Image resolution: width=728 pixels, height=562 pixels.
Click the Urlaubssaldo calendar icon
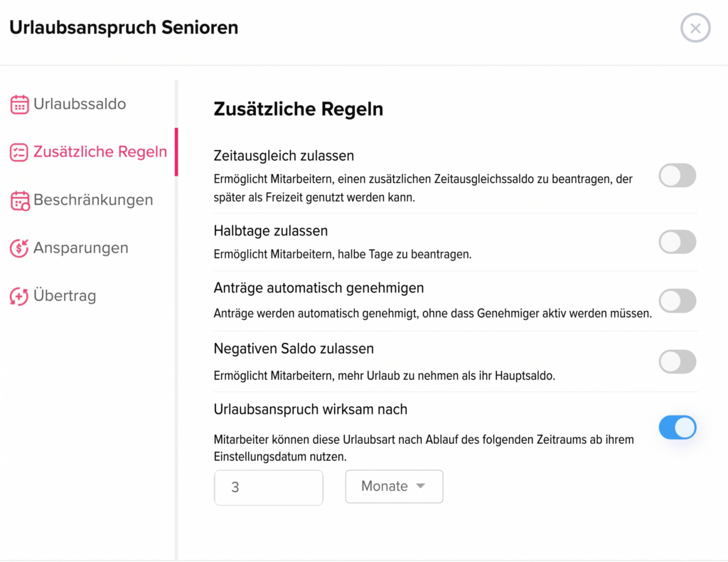20,104
